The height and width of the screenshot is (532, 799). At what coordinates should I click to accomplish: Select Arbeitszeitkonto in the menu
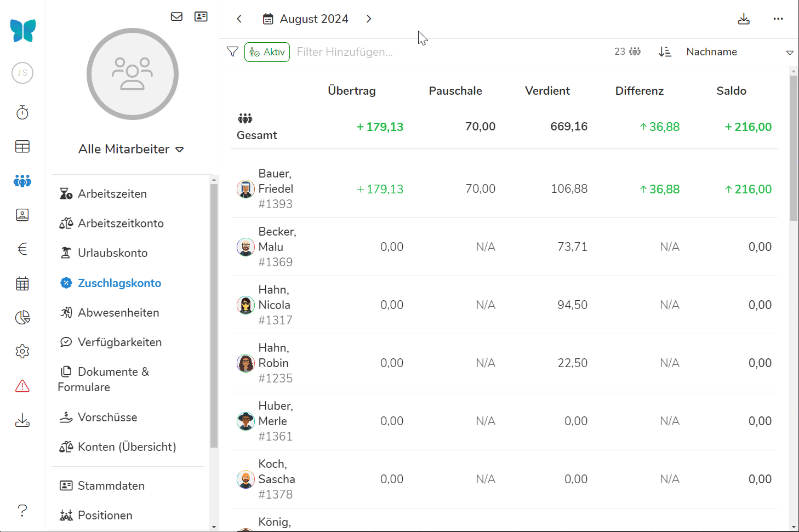click(x=121, y=224)
